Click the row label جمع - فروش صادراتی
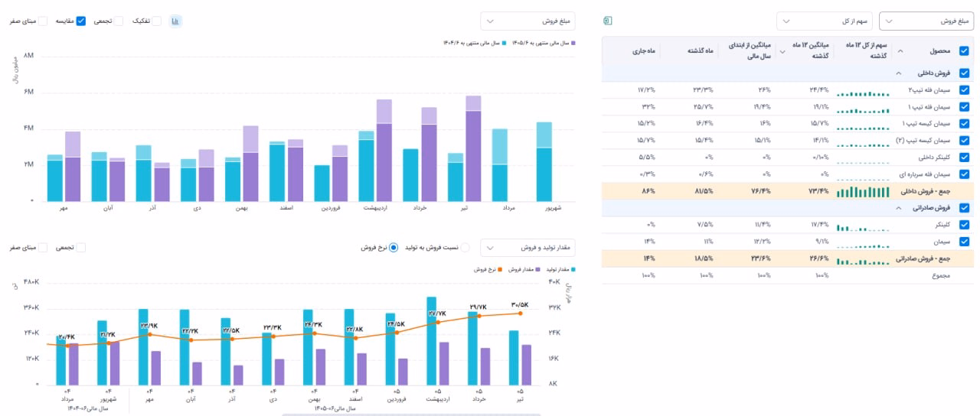The image size is (980, 416). (x=923, y=258)
